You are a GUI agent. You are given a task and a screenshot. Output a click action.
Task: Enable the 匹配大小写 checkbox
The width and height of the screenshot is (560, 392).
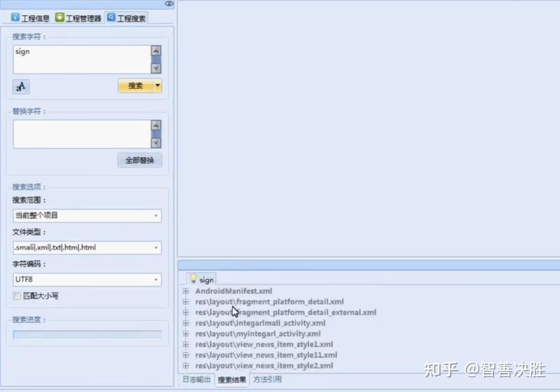tap(17, 296)
